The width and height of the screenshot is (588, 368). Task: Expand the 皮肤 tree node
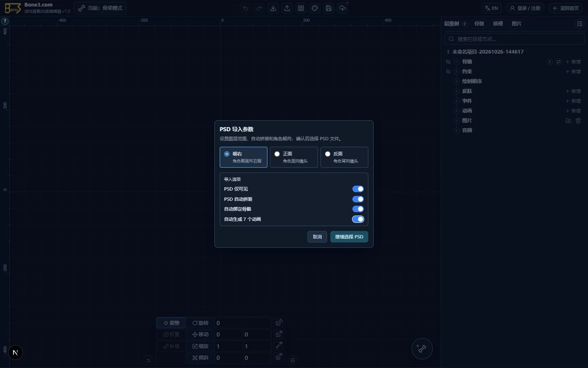[x=457, y=91]
